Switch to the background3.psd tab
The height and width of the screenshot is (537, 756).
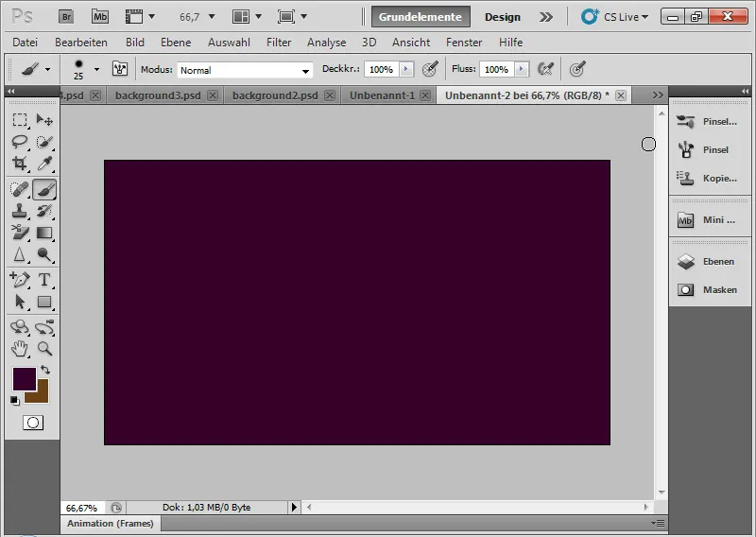(158, 95)
